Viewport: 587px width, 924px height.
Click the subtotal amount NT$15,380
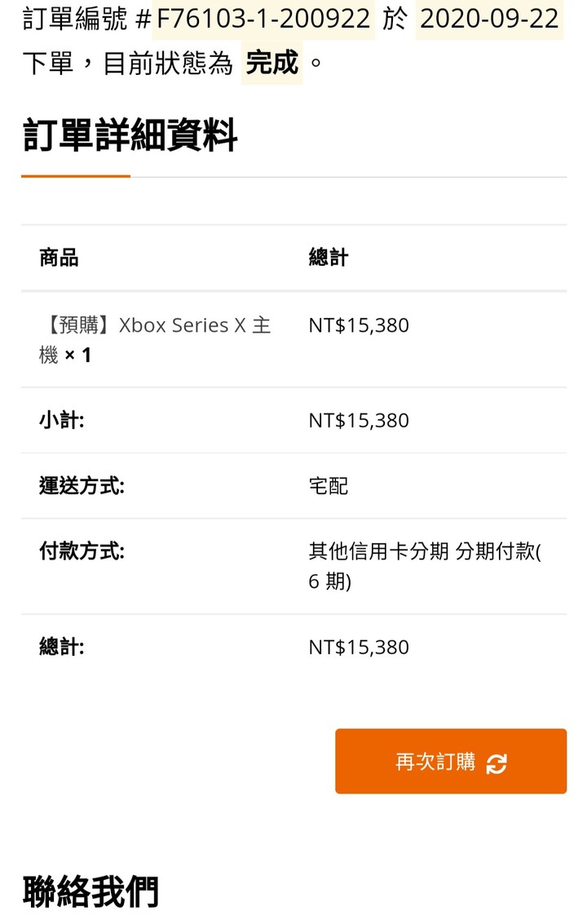359,421
